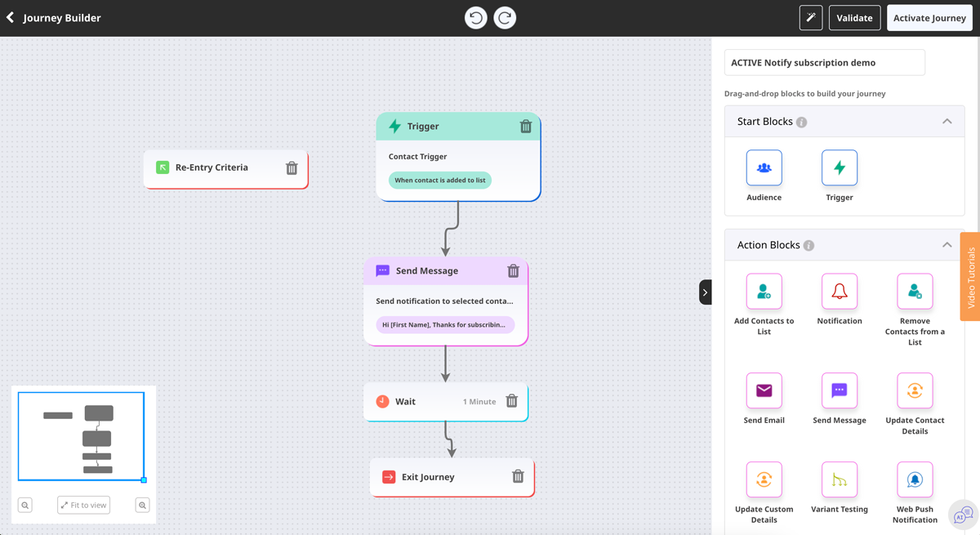Delete the Wait node

tap(512, 401)
